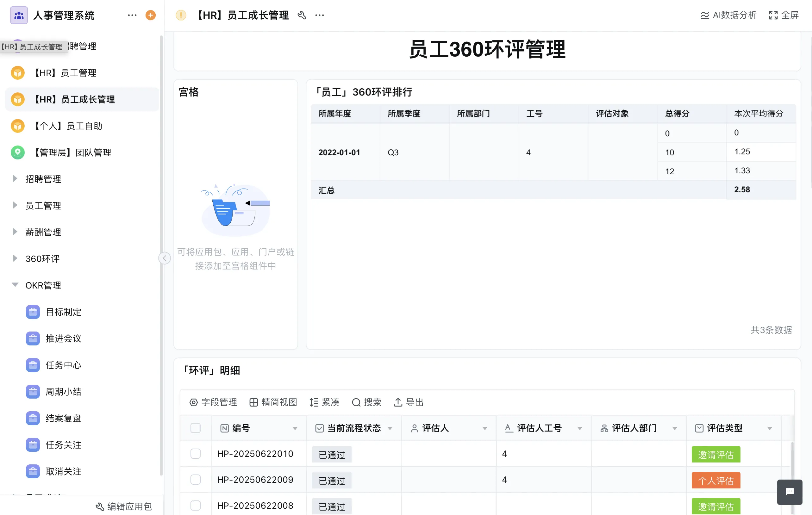
Task: Click the wrench edit icon beside page title
Action: [302, 15]
